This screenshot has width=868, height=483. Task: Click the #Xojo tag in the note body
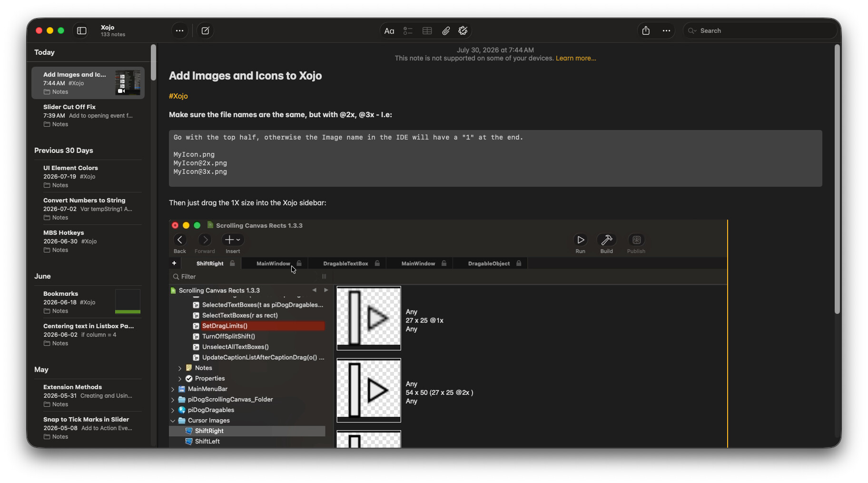click(178, 96)
